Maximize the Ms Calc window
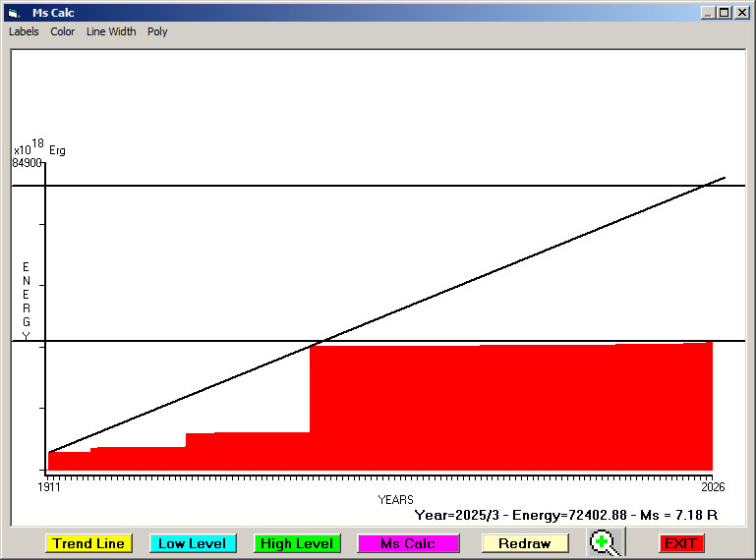 (x=725, y=13)
